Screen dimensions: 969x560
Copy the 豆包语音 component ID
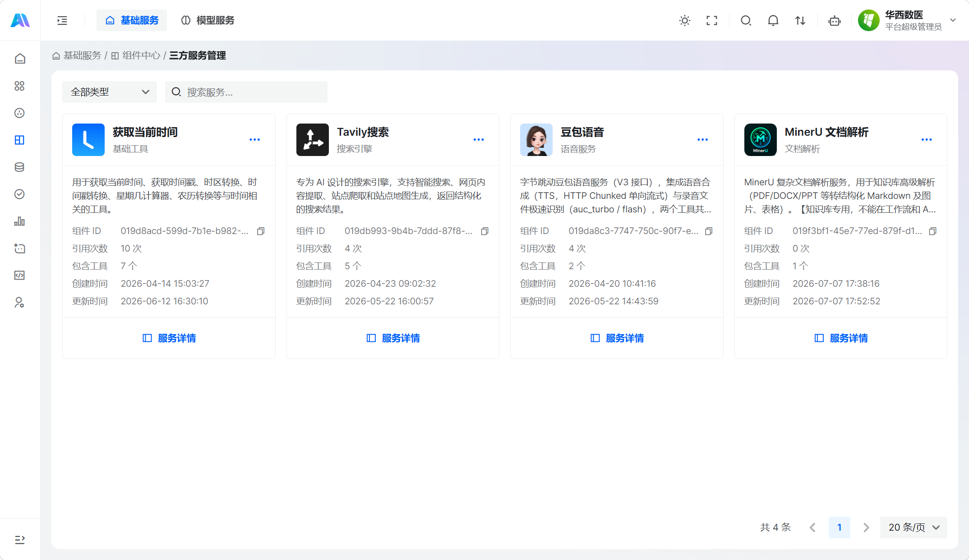tap(709, 231)
